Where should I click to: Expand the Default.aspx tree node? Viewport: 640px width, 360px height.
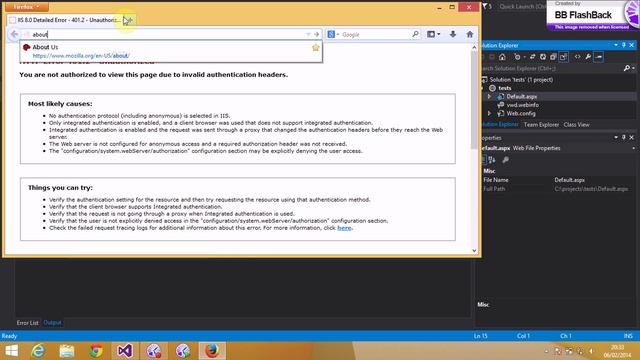point(489,97)
